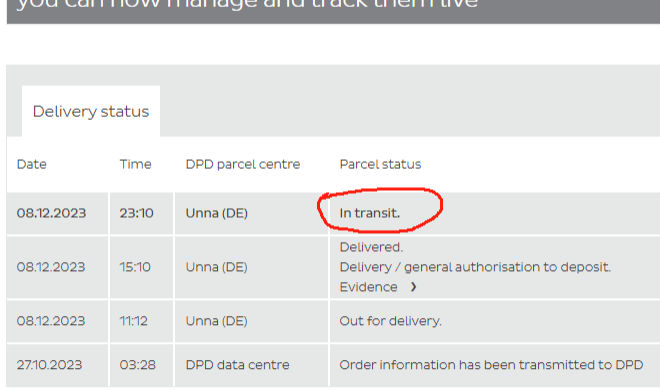Select Unna (DE) in the first row

coord(217,213)
